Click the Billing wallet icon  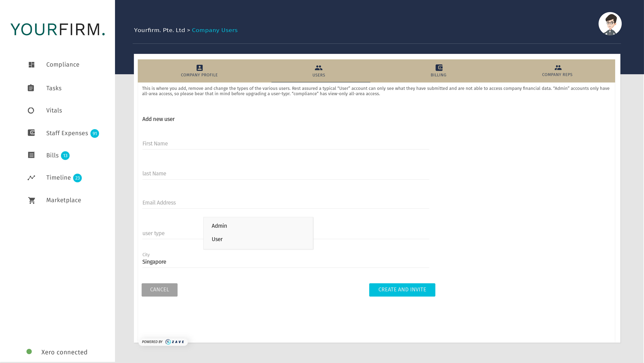pyautogui.click(x=439, y=68)
